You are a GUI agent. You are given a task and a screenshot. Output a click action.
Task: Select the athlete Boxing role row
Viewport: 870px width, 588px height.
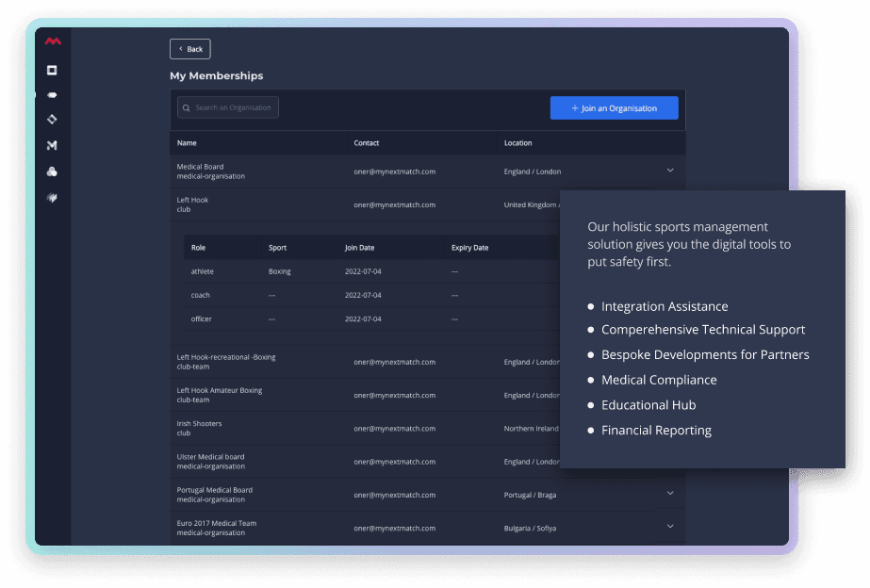[371, 271]
